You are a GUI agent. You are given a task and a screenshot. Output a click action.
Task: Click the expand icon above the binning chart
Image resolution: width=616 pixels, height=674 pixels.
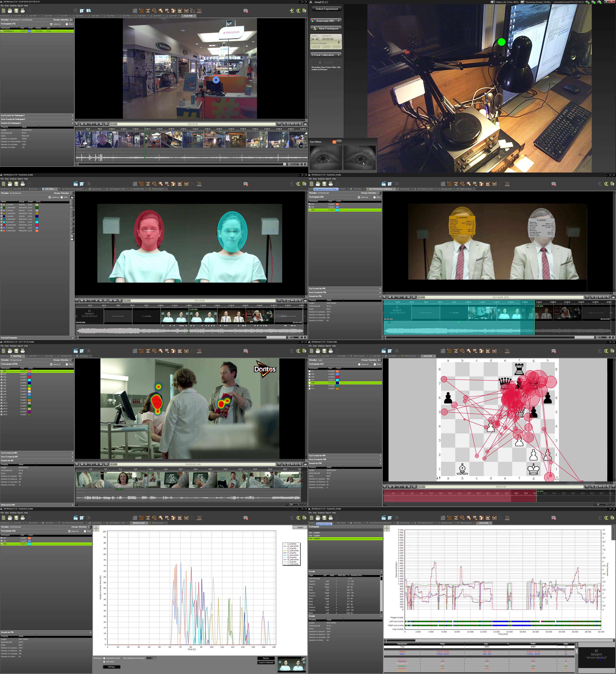(x=96, y=528)
